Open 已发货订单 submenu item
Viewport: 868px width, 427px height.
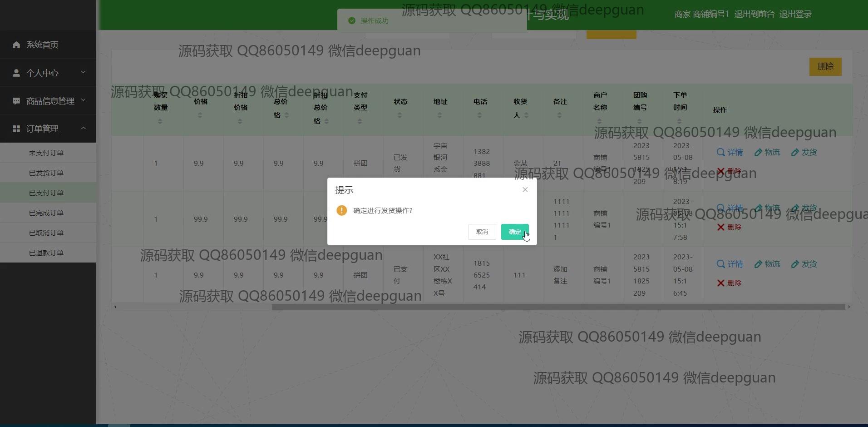click(46, 173)
